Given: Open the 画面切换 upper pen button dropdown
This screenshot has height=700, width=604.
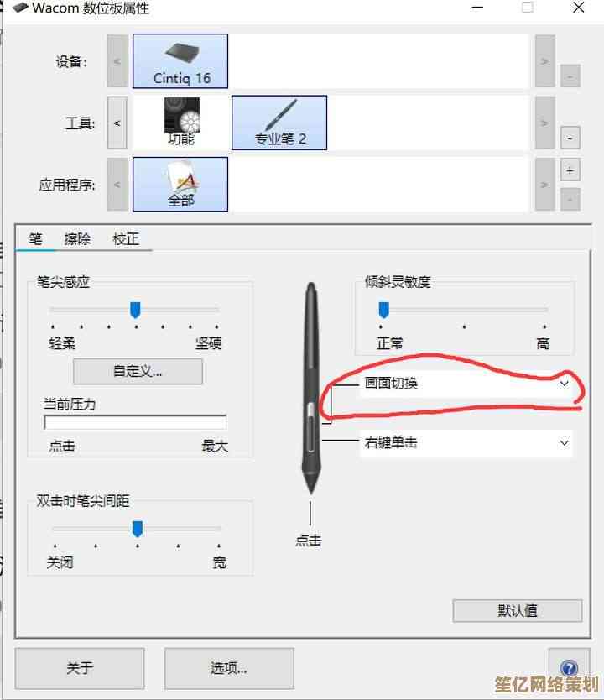Looking at the screenshot, I should tap(466, 384).
